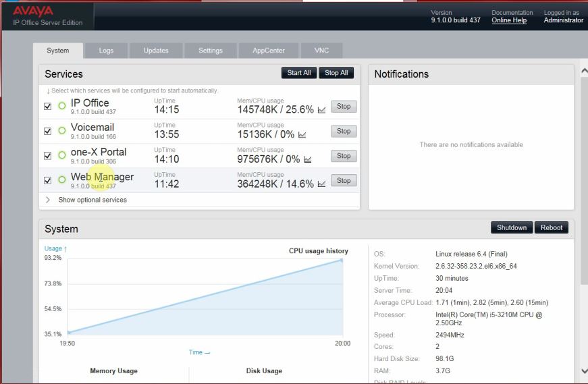Click the vertical scrollbar thumb
The image size is (588, 384).
click(x=584, y=180)
